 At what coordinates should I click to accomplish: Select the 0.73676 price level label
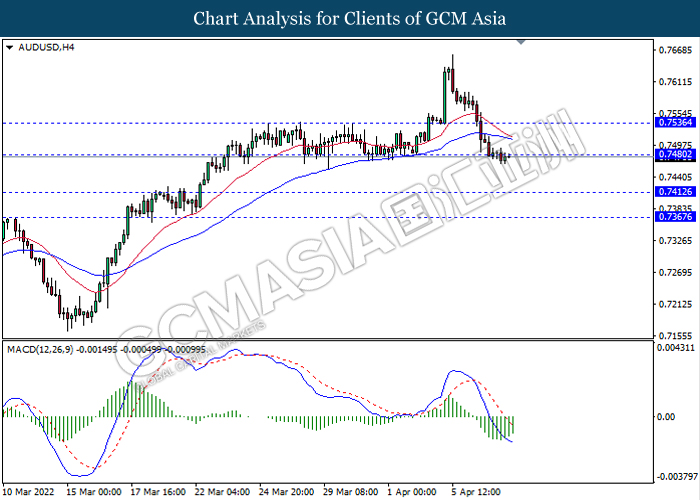(x=675, y=217)
